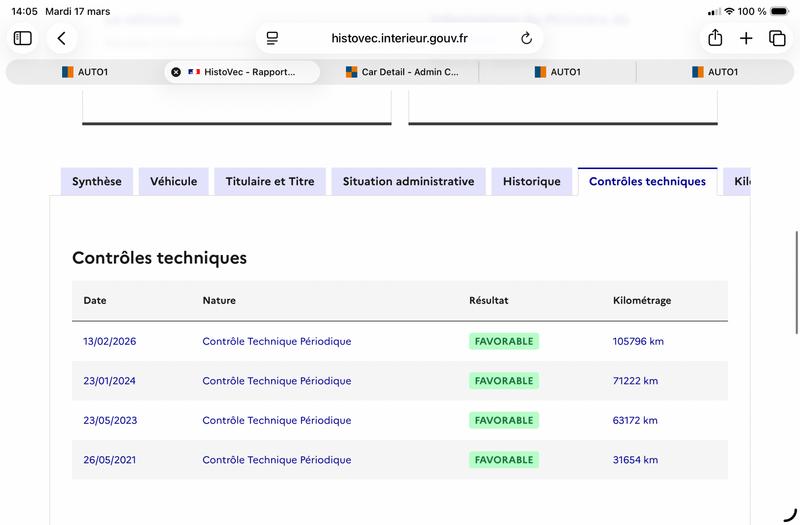Open the Véhicule tab
The height and width of the screenshot is (525, 800).
click(174, 181)
